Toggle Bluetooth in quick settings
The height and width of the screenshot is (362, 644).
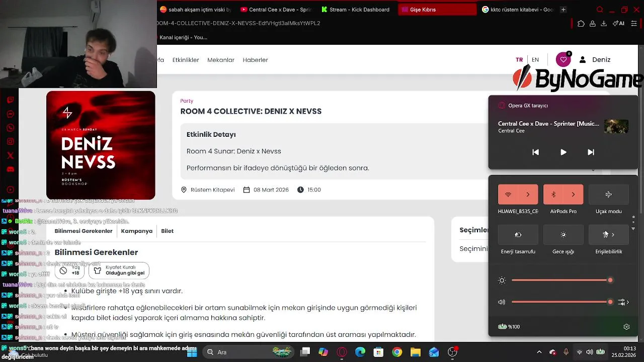(553, 195)
